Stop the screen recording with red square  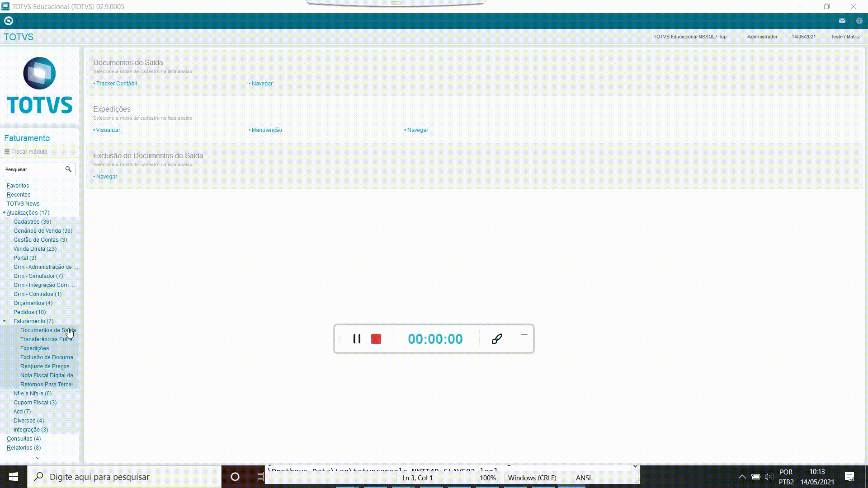point(376,339)
